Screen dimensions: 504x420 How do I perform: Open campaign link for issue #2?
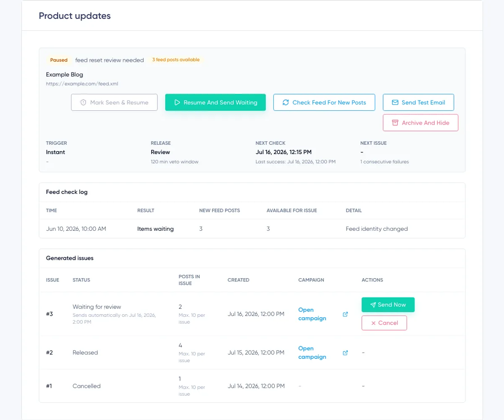312,352
